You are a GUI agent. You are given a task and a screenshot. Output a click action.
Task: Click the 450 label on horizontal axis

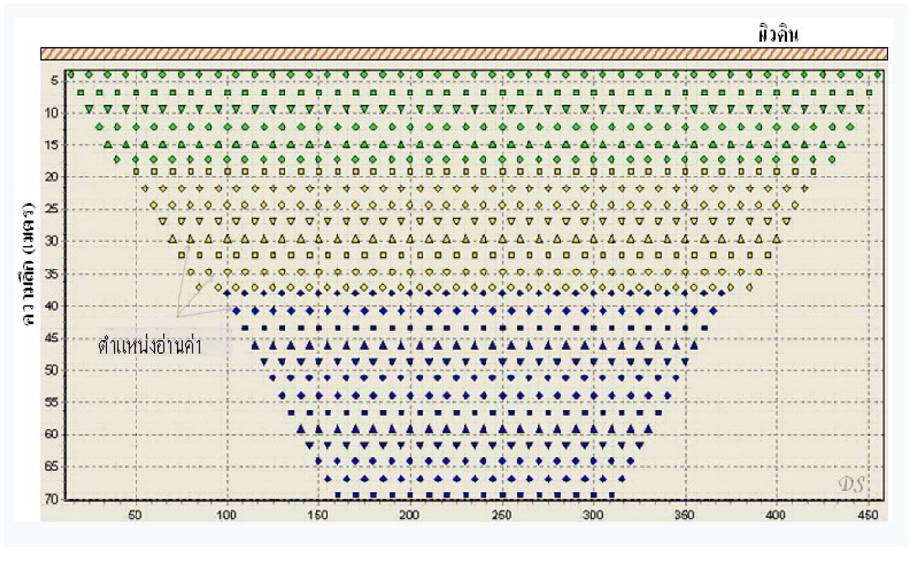[x=868, y=515]
